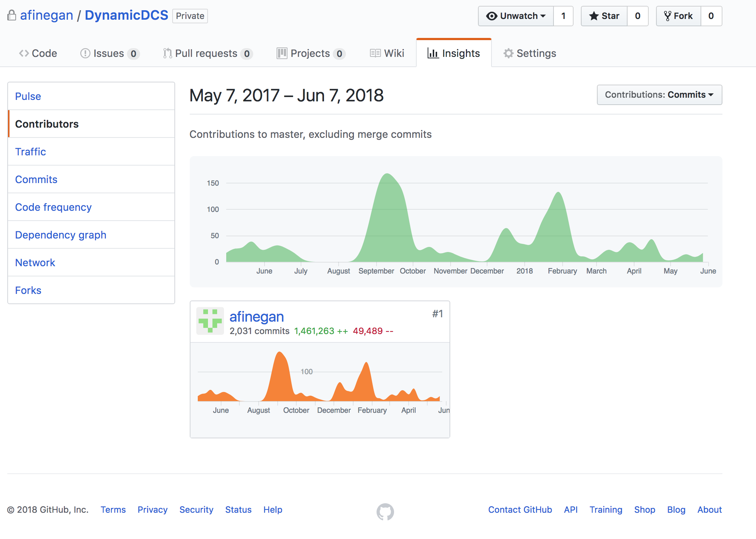Click the Code tab brackets icon
The height and width of the screenshot is (539, 756).
click(24, 53)
